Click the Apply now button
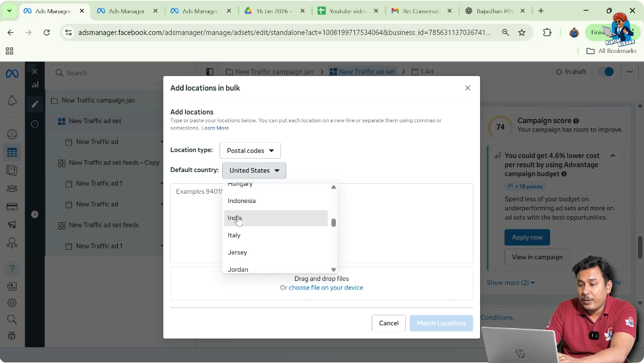 527,237
